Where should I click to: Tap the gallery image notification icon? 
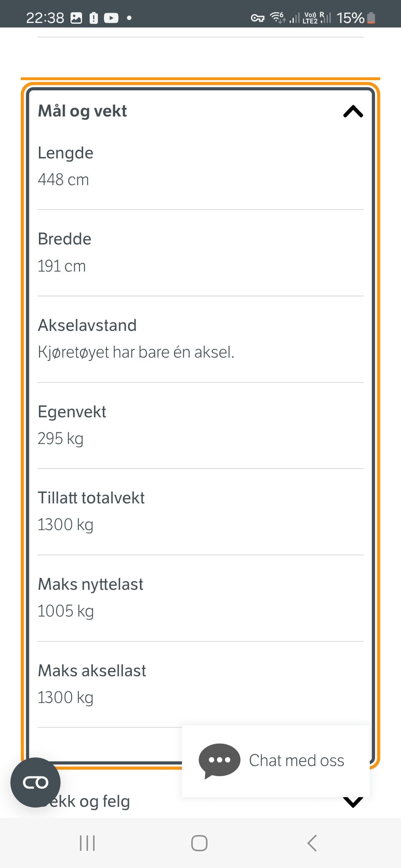click(76, 18)
